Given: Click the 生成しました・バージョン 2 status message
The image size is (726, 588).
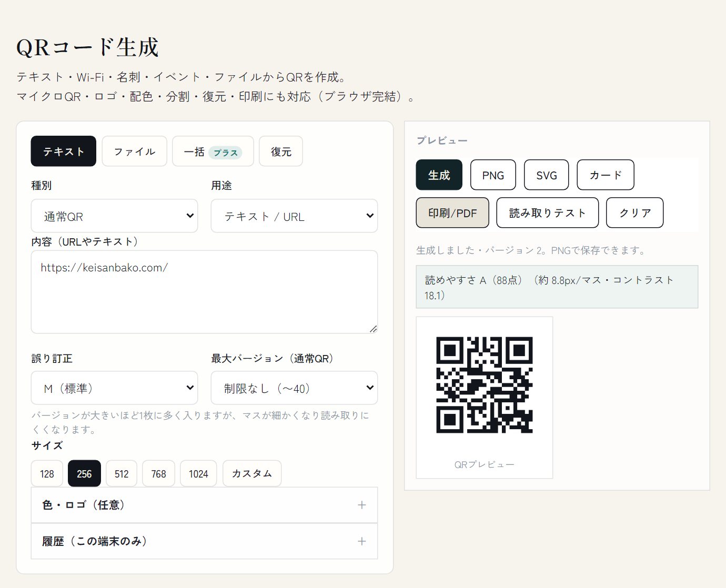Looking at the screenshot, I should [531, 250].
